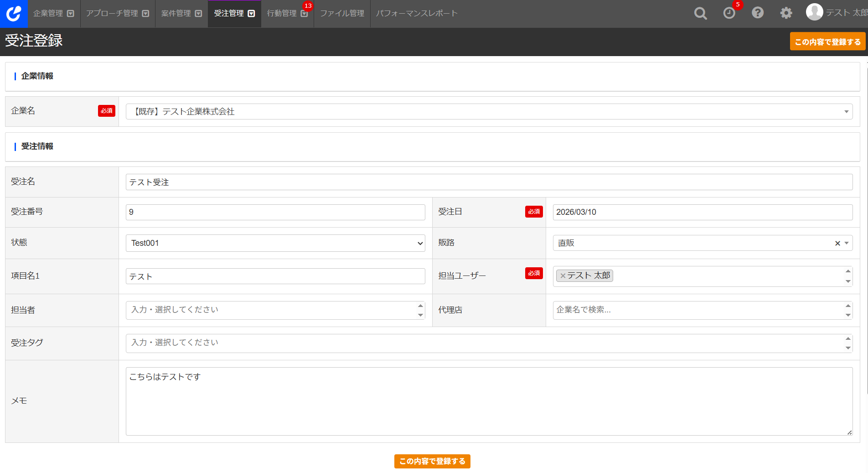Click the 受注日 date field

(x=703, y=212)
